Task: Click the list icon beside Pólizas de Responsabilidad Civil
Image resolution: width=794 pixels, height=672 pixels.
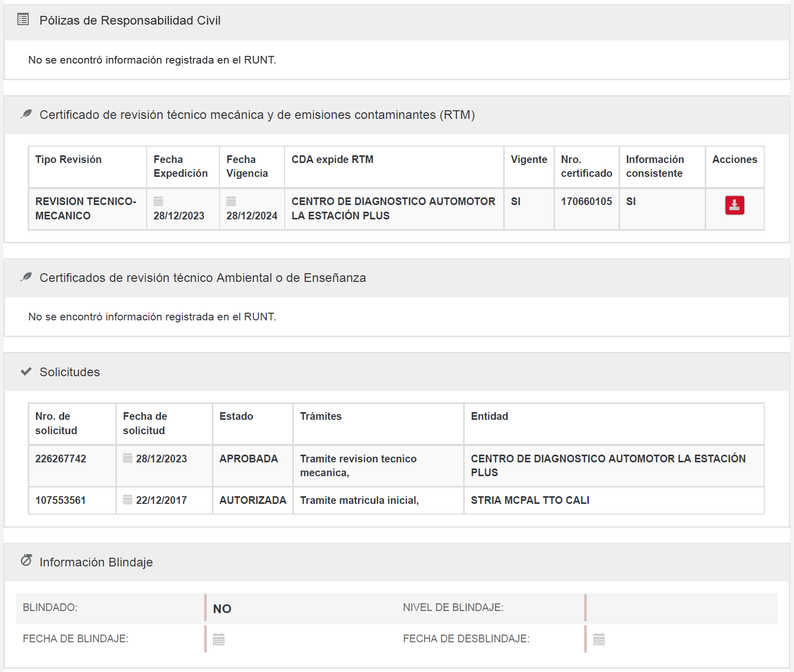Action: (x=23, y=19)
